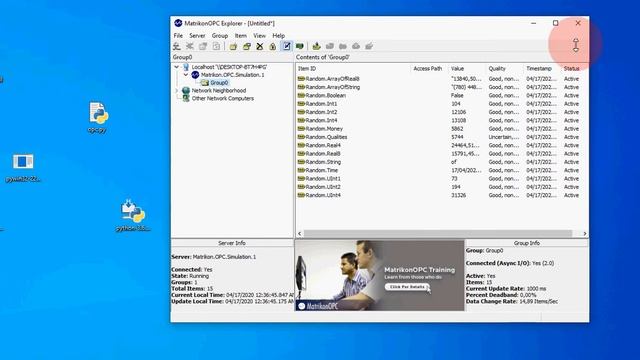Image resolution: width=640 pixels, height=360 pixels.
Task: Click the Value column header
Action: 467,69
